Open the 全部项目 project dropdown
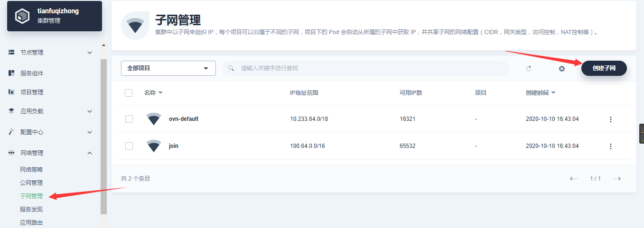This screenshot has height=228, width=644. 168,68
